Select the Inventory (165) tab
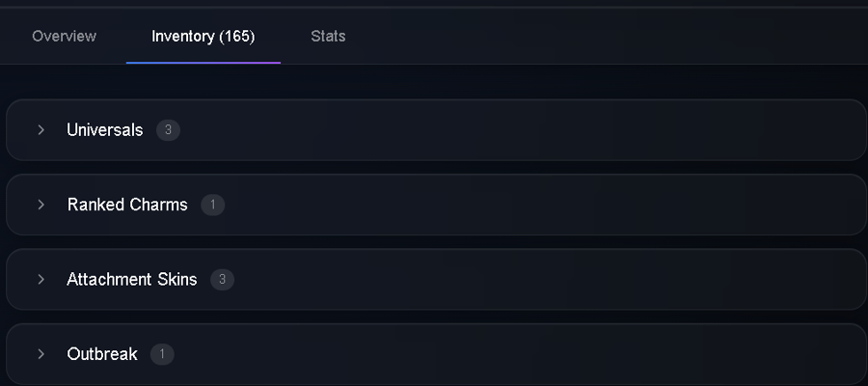The height and width of the screenshot is (386, 868). click(x=203, y=37)
